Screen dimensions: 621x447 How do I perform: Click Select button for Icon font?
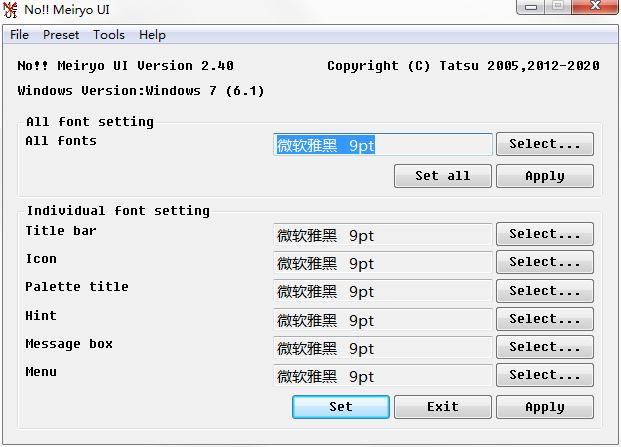[544, 262]
